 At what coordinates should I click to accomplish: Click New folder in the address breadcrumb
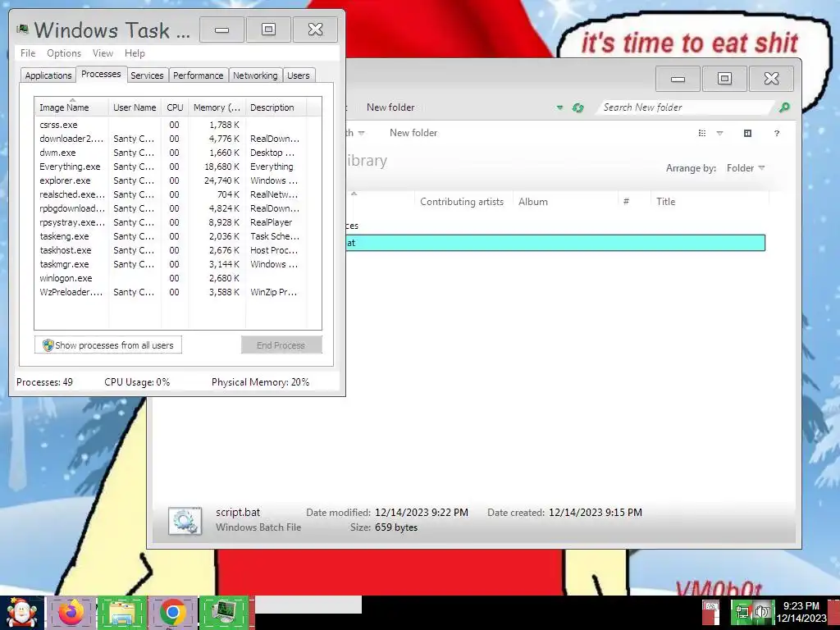pos(390,107)
